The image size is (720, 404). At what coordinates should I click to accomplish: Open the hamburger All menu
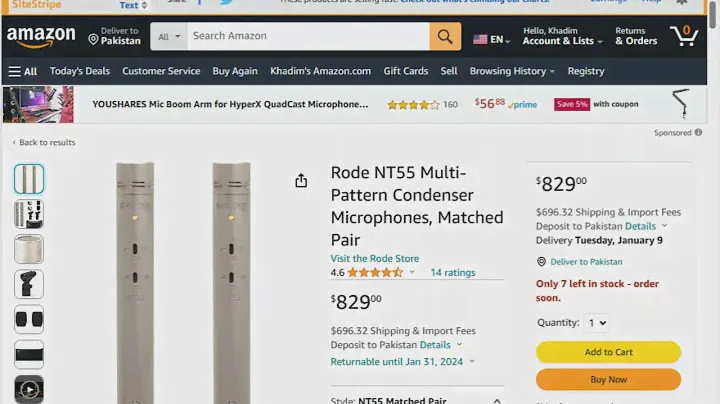[x=23, y=71]
